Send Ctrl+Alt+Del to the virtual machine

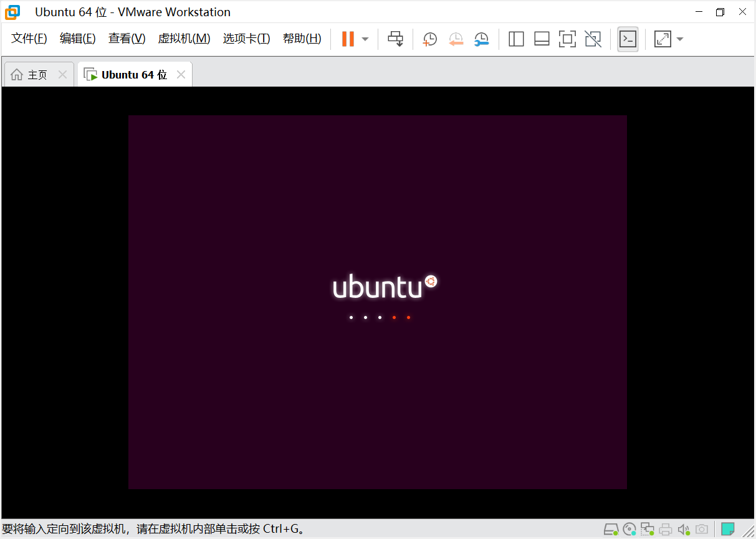[x=395, y=39]
